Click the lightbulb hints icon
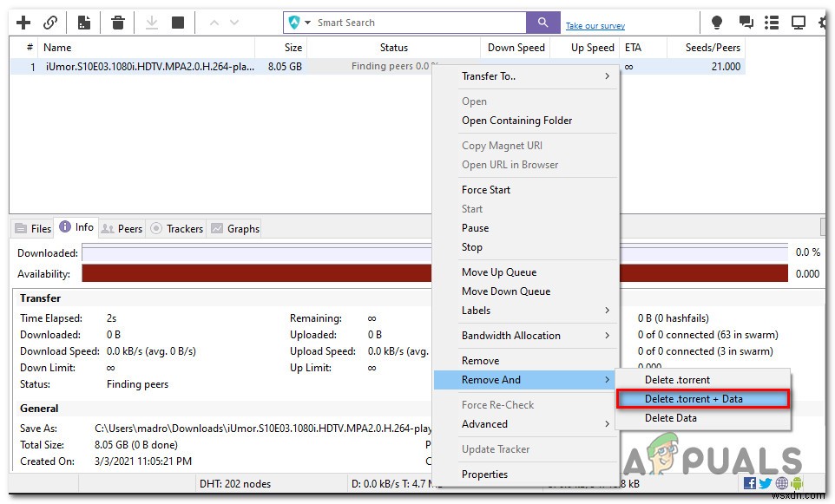835x504 pixels. point(714,22)
